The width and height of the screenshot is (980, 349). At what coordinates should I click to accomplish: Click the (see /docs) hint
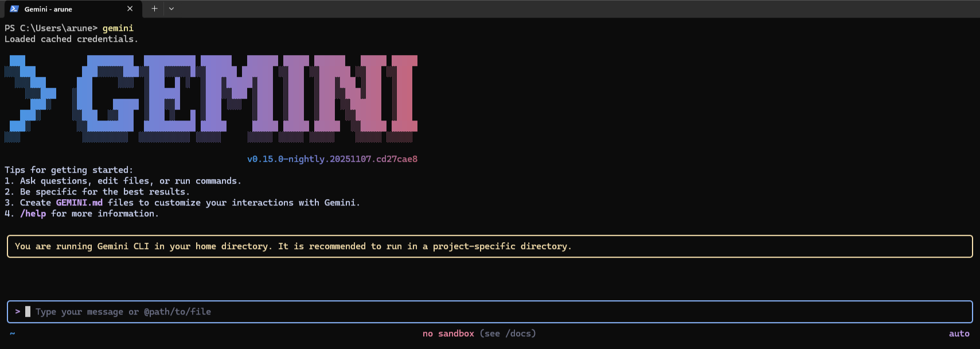(x=508, y=334)
